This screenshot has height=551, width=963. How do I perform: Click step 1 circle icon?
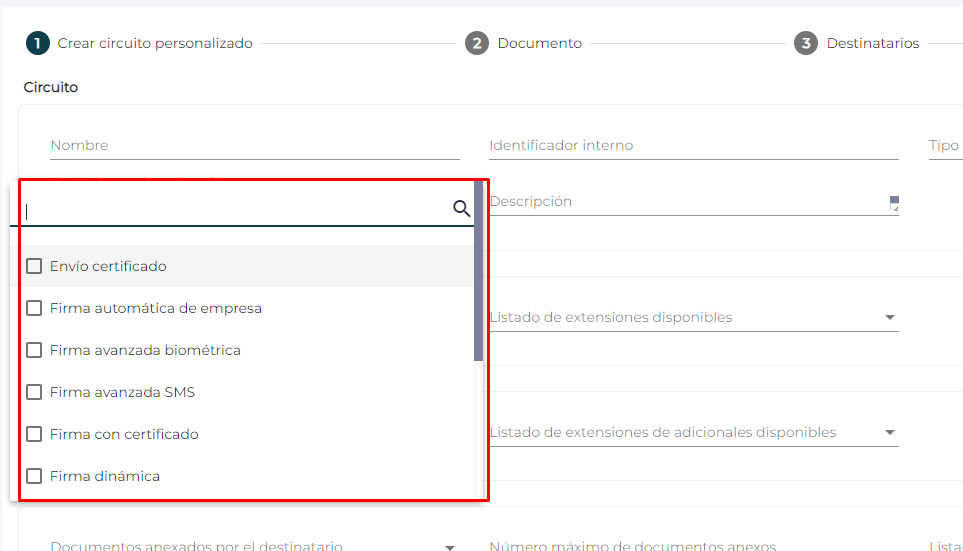[x=37, y=44]
